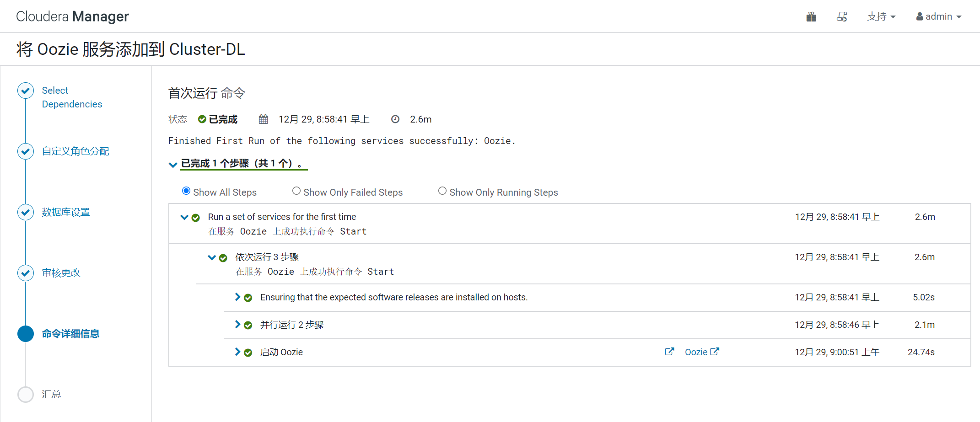Open external link icon left of Oozie link
The image size is (980, 422).
click(x=669, y=352)
